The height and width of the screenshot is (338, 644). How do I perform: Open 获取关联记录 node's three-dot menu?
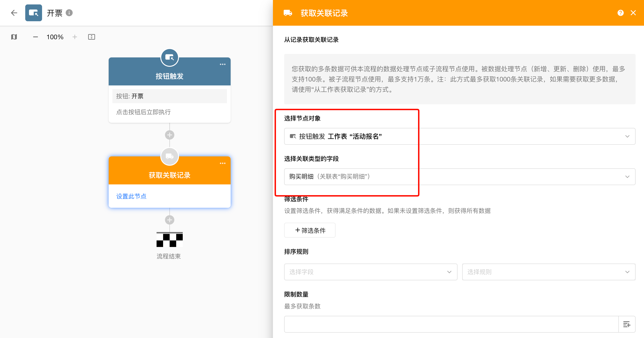click(222, 163)
